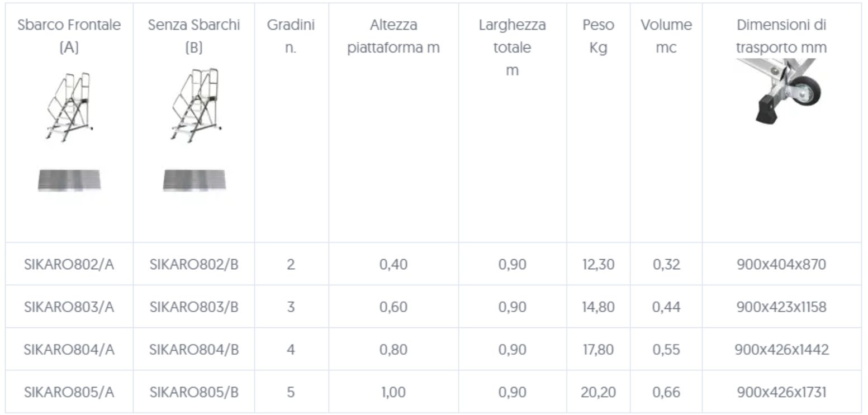Click the Sbarco Frontale ladder image
This screenshot has height=415, width=868.
69,107
